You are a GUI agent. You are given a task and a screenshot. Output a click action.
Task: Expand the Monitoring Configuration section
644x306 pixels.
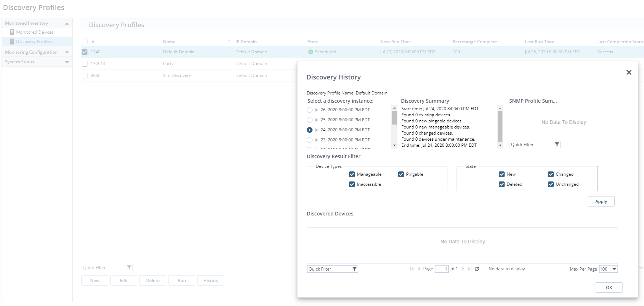[67, 52]
